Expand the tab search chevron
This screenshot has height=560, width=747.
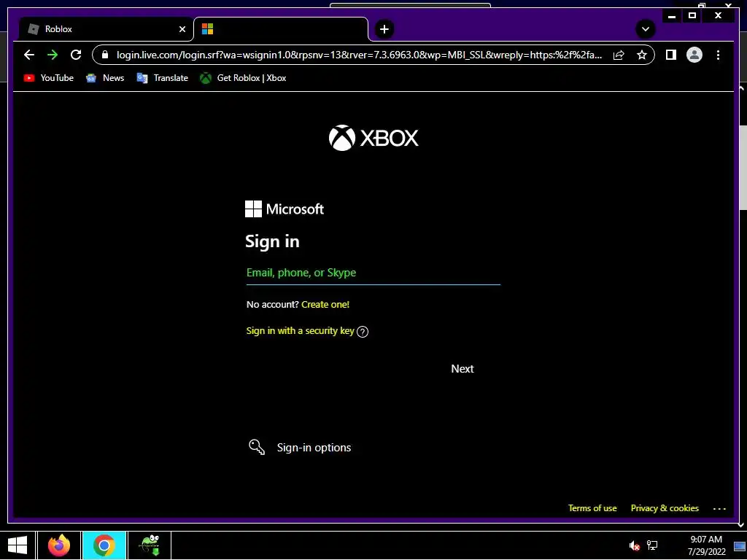click(646, 29)
